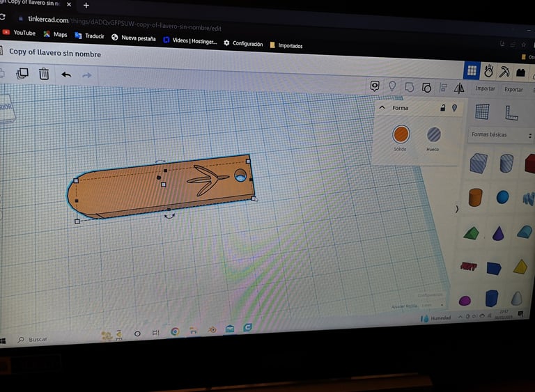Lock the selected shape with padlock icon

[x=442, y=108]
